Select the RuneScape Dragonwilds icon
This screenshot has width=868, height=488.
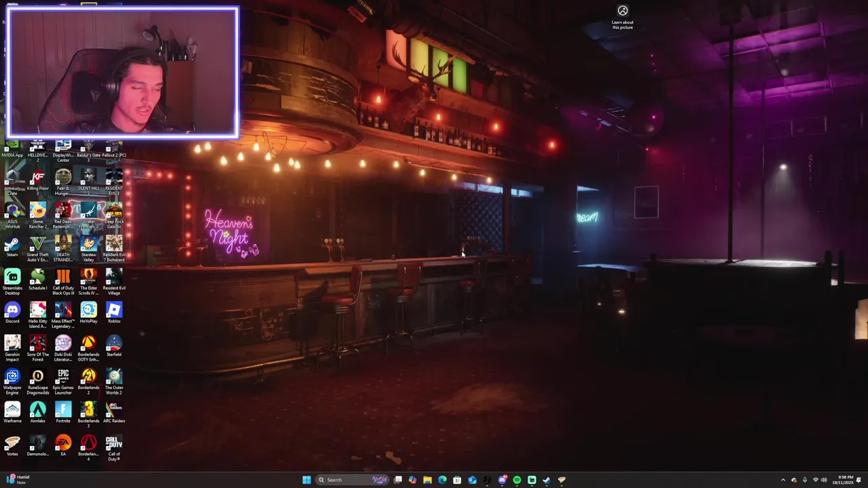(37, 382)
